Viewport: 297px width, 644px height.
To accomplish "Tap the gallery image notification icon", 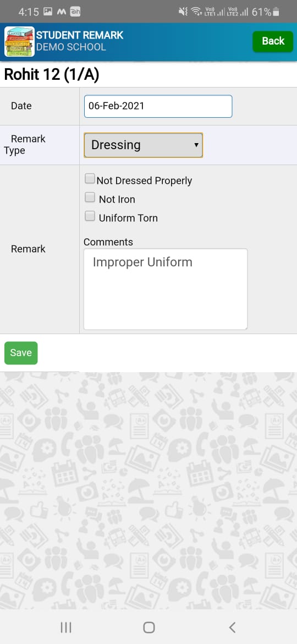I will point(48,12).
